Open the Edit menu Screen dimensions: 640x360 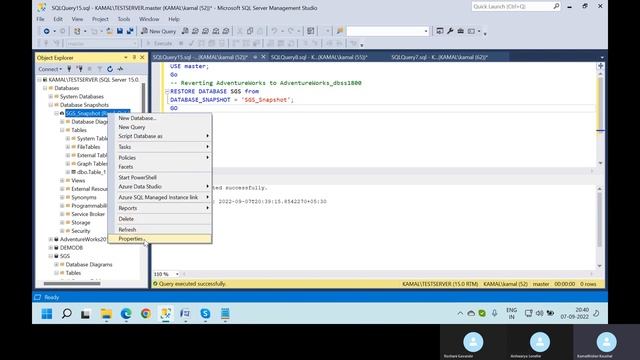pos(58,19)
